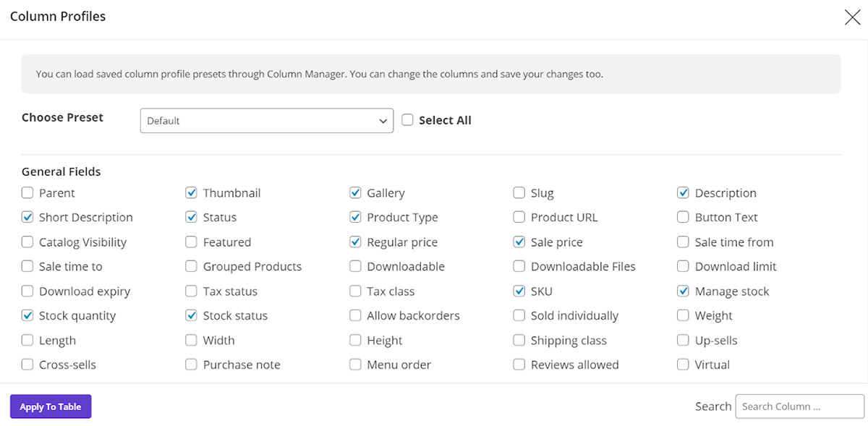Disable the Regular price column
868x426 pixels.
pyautogui.click(x=355, y=242)
